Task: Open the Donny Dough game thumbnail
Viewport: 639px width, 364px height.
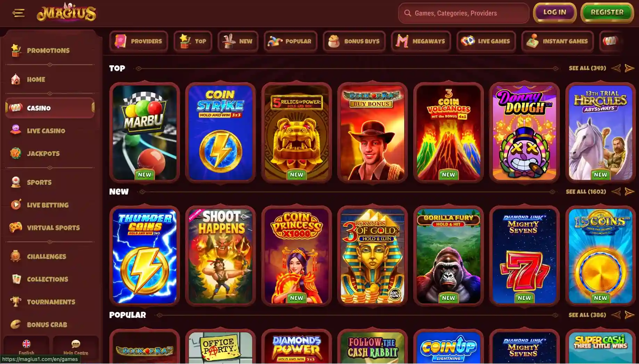Action: point(524,133)
